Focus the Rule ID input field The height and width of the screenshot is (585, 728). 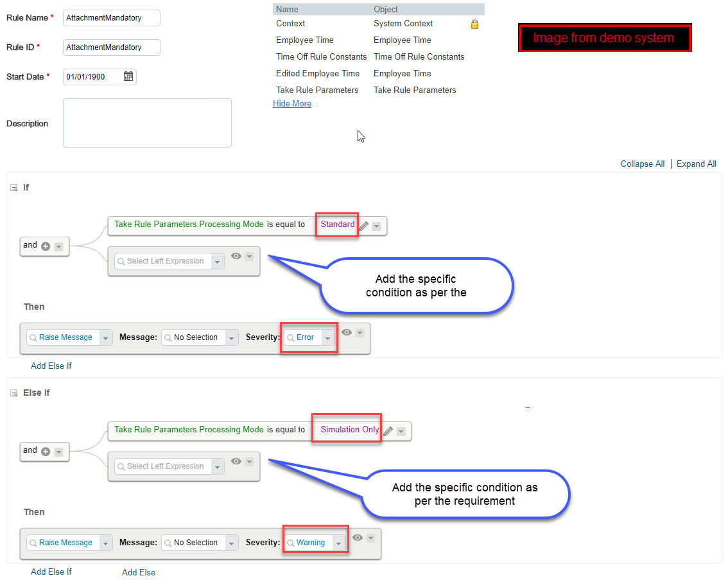[112, 47]
